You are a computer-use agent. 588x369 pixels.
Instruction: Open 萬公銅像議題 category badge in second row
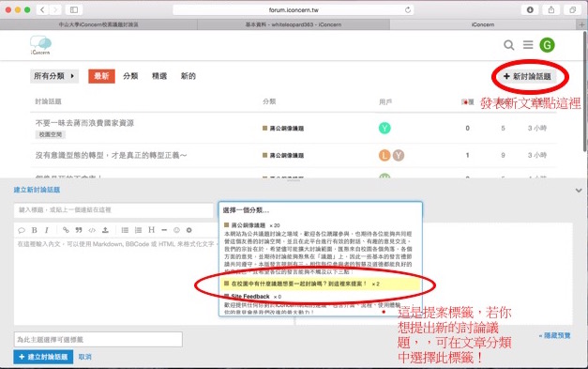pos(283,156)
